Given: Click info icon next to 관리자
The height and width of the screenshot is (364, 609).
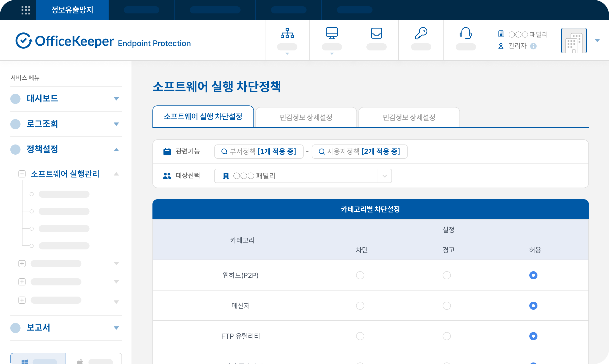Looking at the screenshot, I should [x=533, y=46].
